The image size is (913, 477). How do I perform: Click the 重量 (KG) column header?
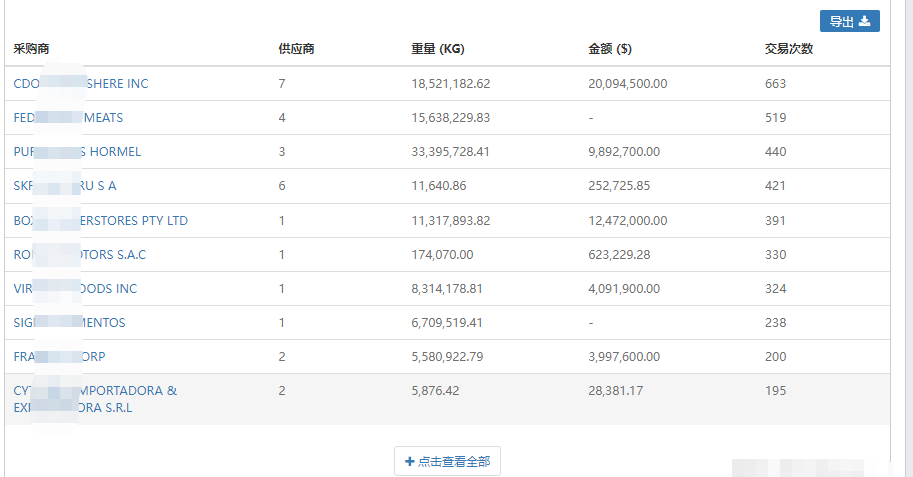coord(438,49)
